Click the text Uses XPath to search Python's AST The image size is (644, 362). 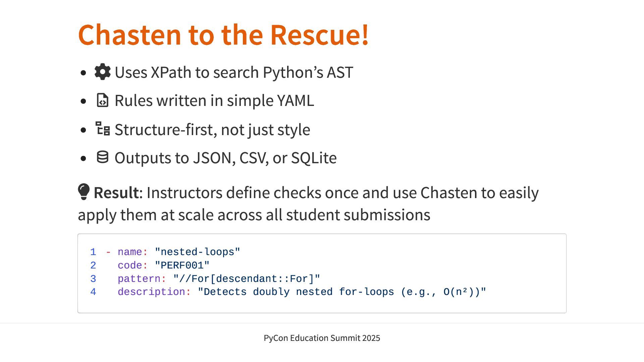[x=234, y=72]
